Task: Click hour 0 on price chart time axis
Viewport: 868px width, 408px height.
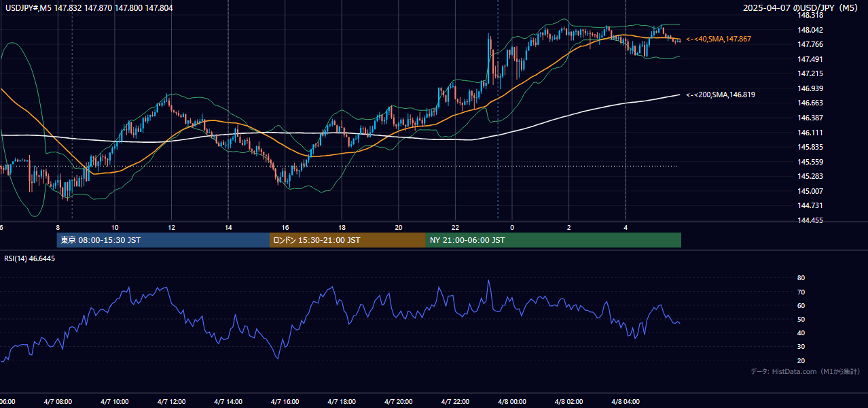Action: tap(512, 227)
